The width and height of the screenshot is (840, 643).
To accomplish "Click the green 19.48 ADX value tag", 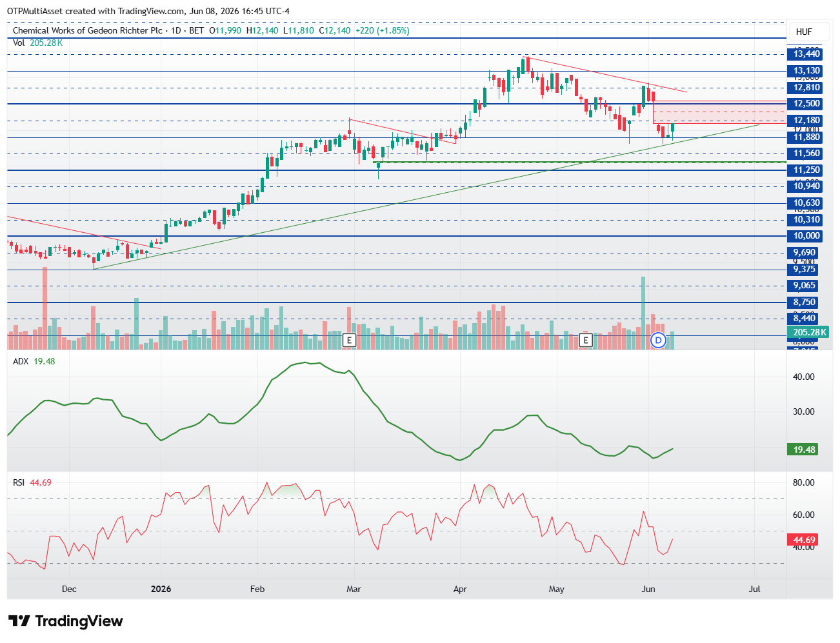I will 803,450.
